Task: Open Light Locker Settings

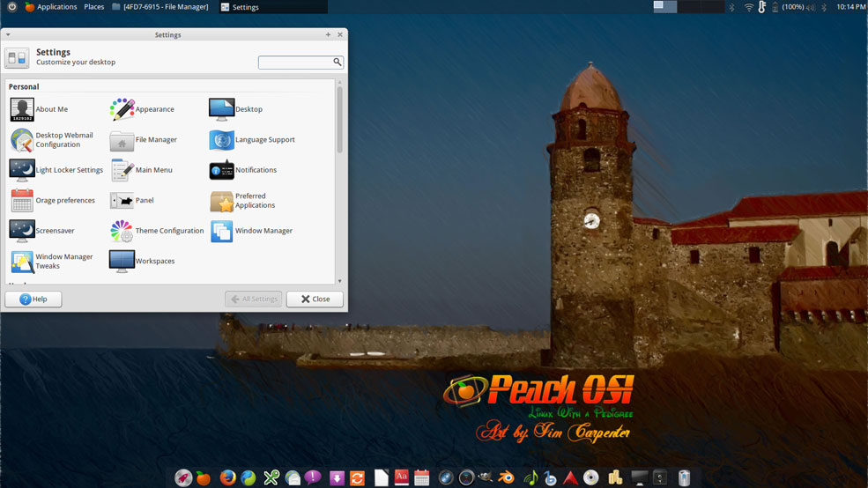Action: click(x=56, y=170)
